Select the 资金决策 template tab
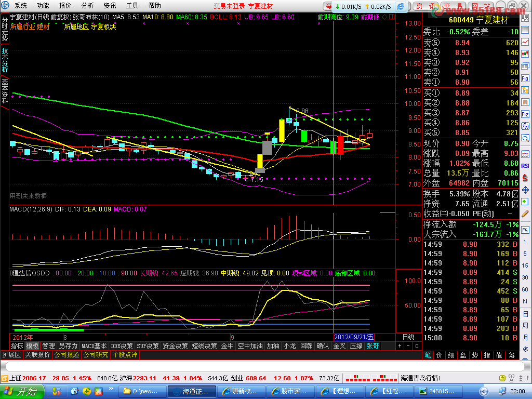Image resolution: width=532 pixels, height=399 pixels. (175, 345)
